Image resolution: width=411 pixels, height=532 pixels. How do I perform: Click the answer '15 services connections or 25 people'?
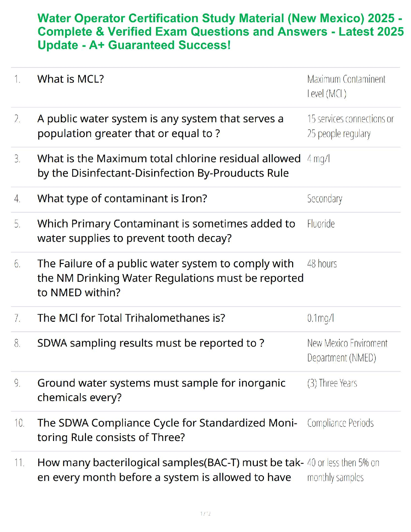350,126
